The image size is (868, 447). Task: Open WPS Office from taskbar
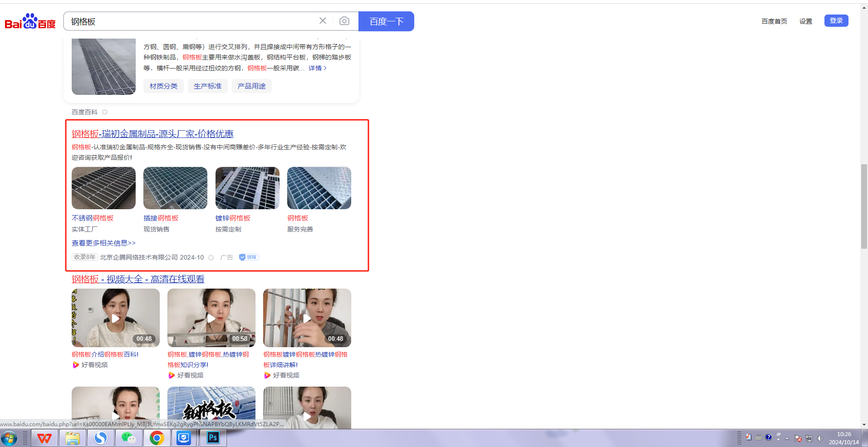point(44,438)
